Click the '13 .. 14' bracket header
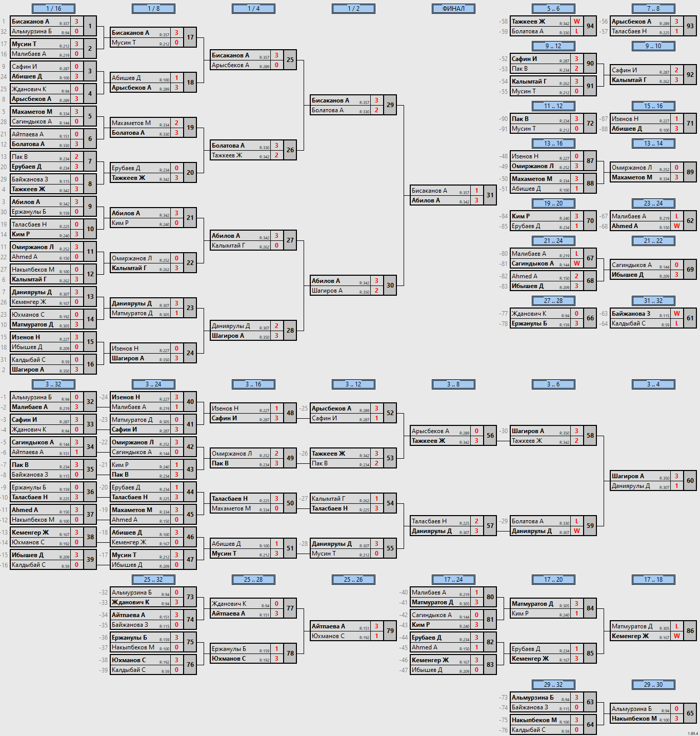Viewport: 700px width, 736px height. click(x=653, y=143)
